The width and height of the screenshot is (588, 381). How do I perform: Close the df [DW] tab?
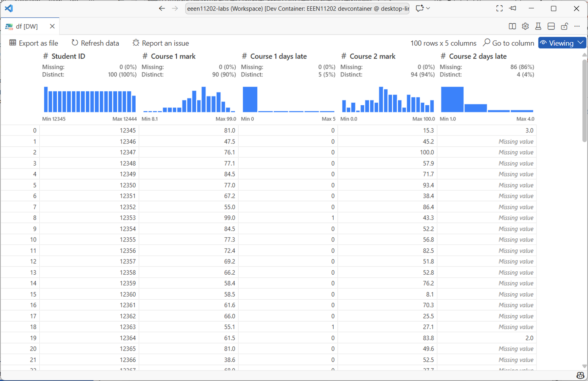pos(52,26)
